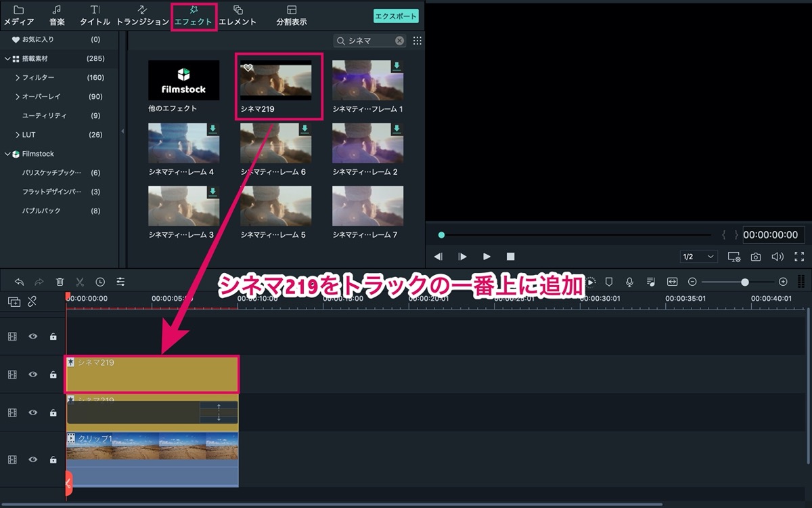Add a new track with the add-track icon
The image size is (812, 508).
(x=14, y=302)
